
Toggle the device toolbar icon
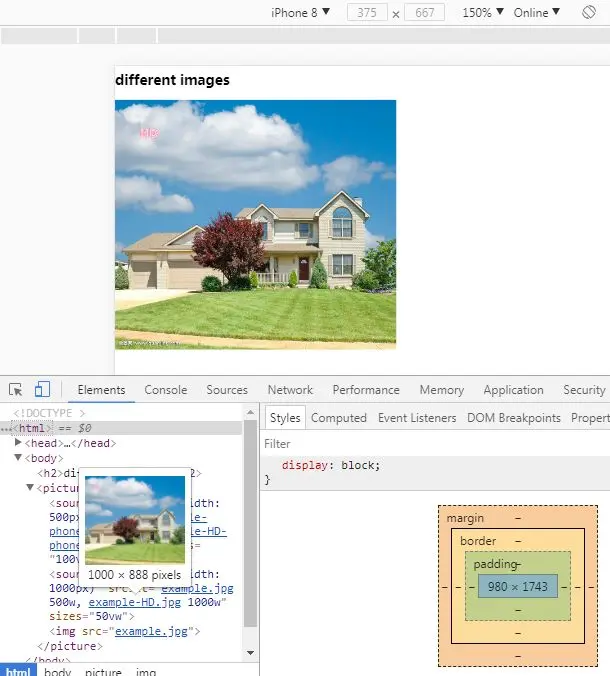[42, 389]
